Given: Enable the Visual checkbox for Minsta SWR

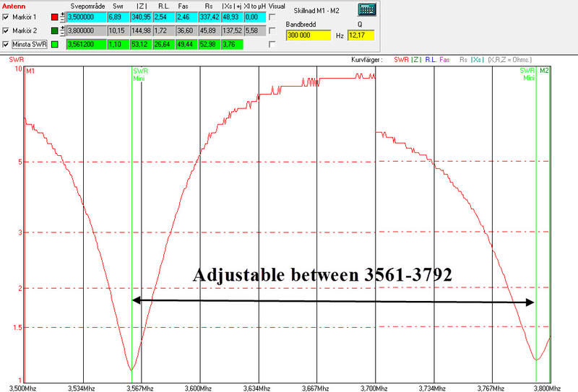Looking at the screenshot, I should (272, 44).
